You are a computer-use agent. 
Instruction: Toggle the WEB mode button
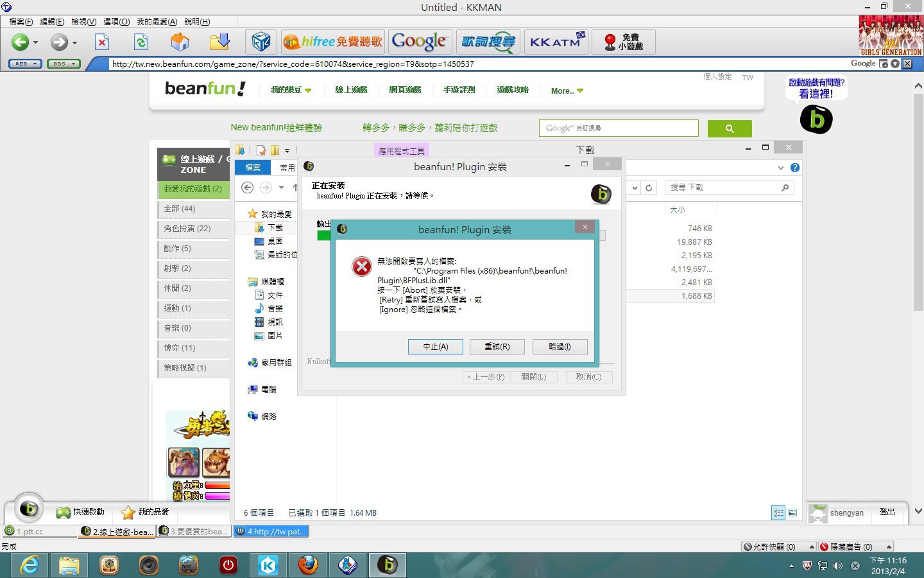tap(25, 64)
